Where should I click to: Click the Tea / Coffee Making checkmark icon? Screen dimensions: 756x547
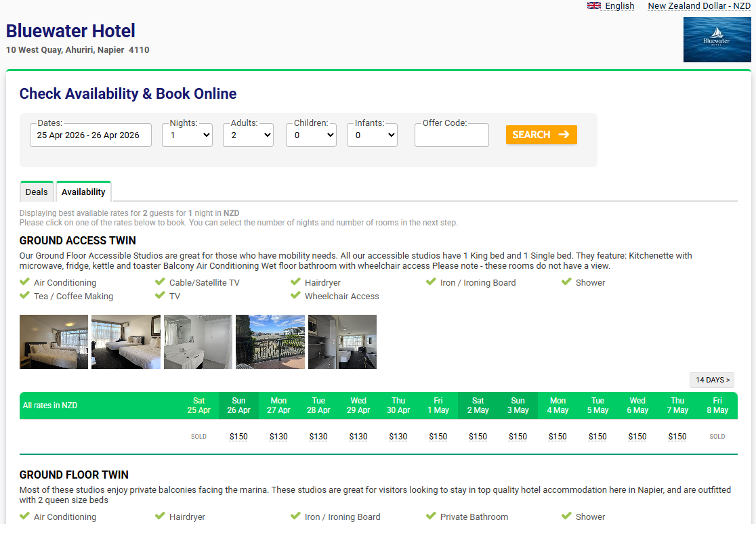click(x=24, y=295)
